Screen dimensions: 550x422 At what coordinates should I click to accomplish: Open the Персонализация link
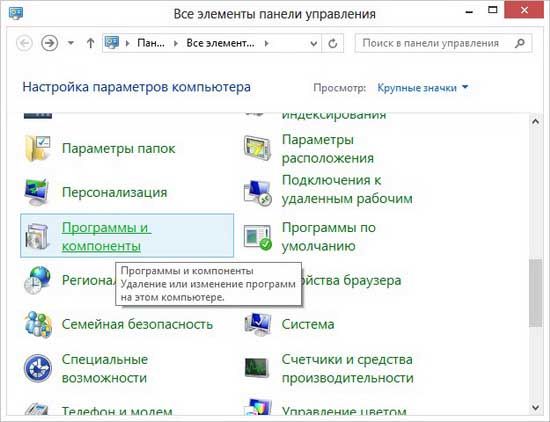coord(114,192)
